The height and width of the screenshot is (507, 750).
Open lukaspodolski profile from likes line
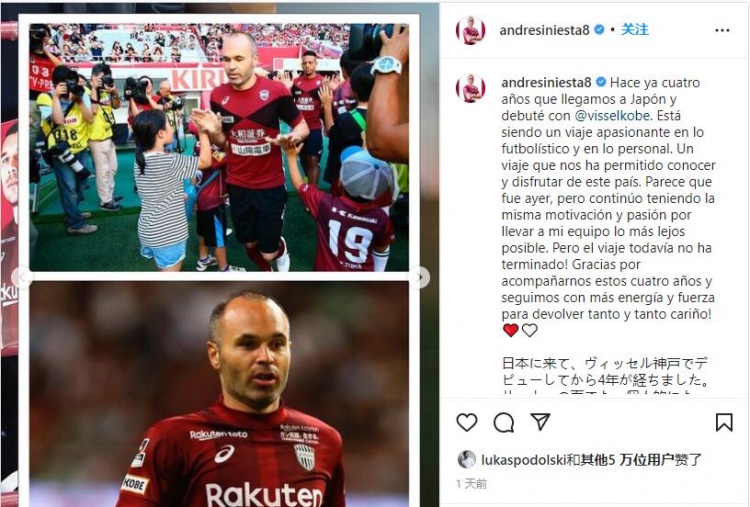pos(524,460)
